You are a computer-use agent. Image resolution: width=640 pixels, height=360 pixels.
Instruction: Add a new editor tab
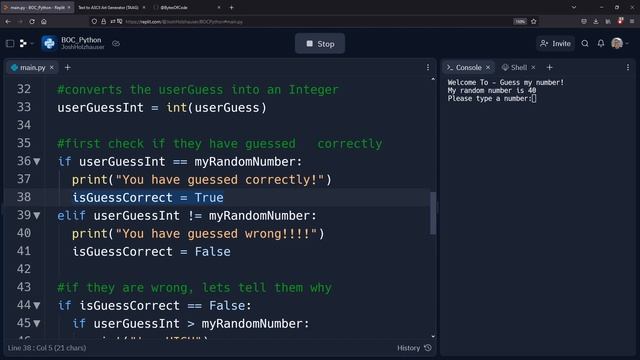pyautogui.click(x=68, y=67)
